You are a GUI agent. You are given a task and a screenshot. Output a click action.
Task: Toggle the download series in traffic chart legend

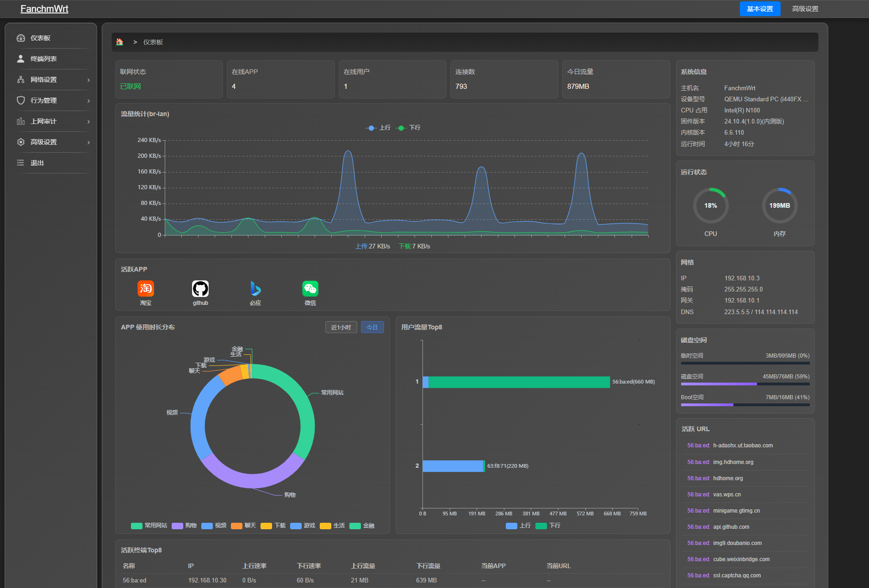click(x=410, y=128)
